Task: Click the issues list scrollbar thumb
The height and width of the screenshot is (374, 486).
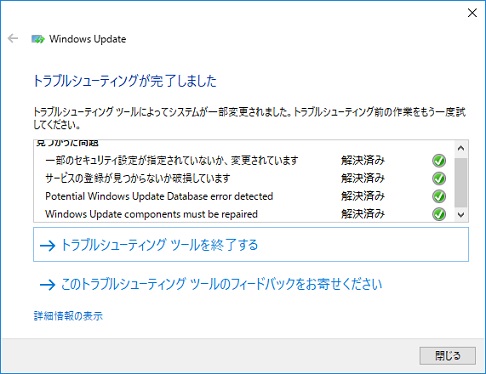Action: [x=461, y=183]
